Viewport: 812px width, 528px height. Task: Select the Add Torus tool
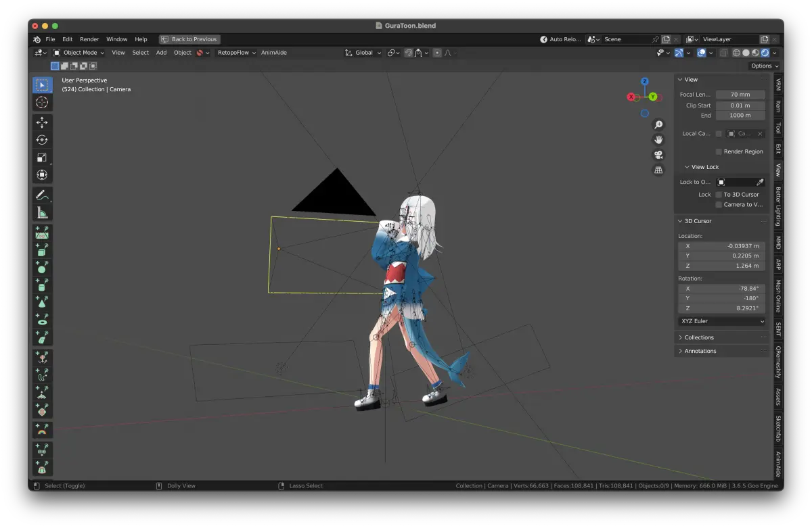pos(42,320)
